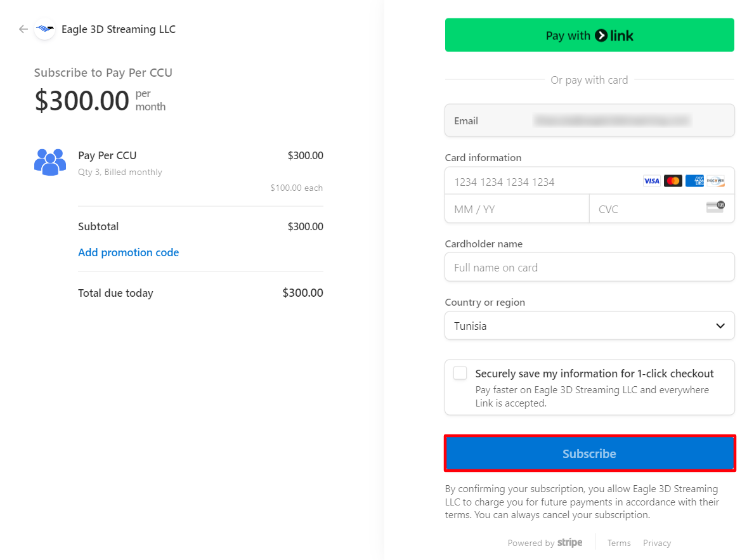754x560 pixels.
Task: Click the Discover card icon
Action: (x=716, y=181)
